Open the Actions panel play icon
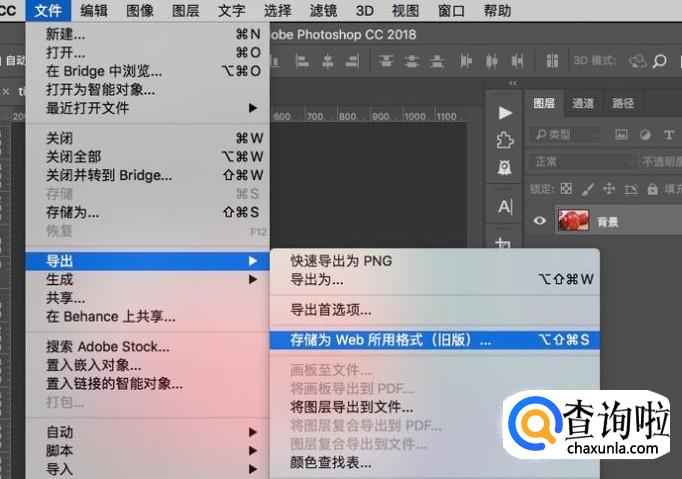The width and height of the screenshot is (682, 479). 505,113
